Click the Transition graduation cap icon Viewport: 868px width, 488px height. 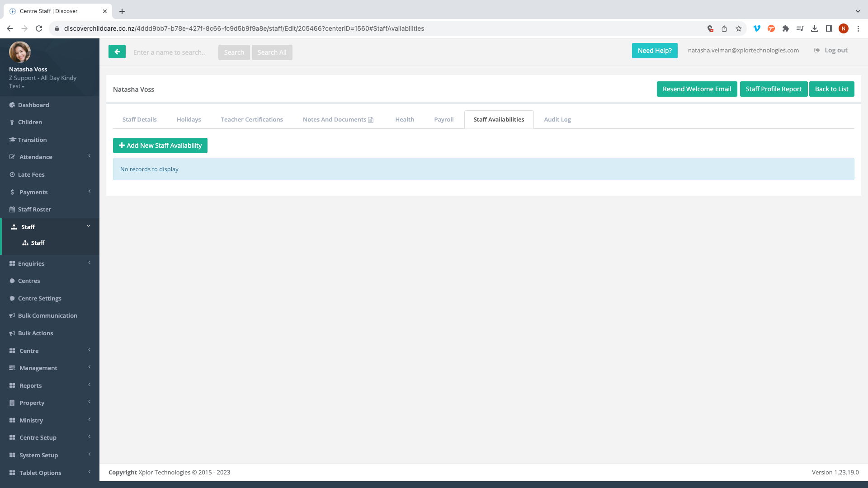coord(12,140)
